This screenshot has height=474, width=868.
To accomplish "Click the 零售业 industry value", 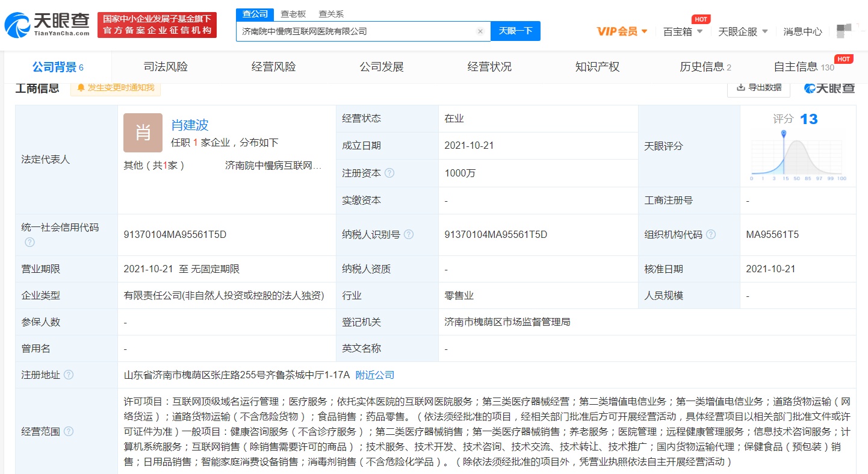I will click(459, 296).
